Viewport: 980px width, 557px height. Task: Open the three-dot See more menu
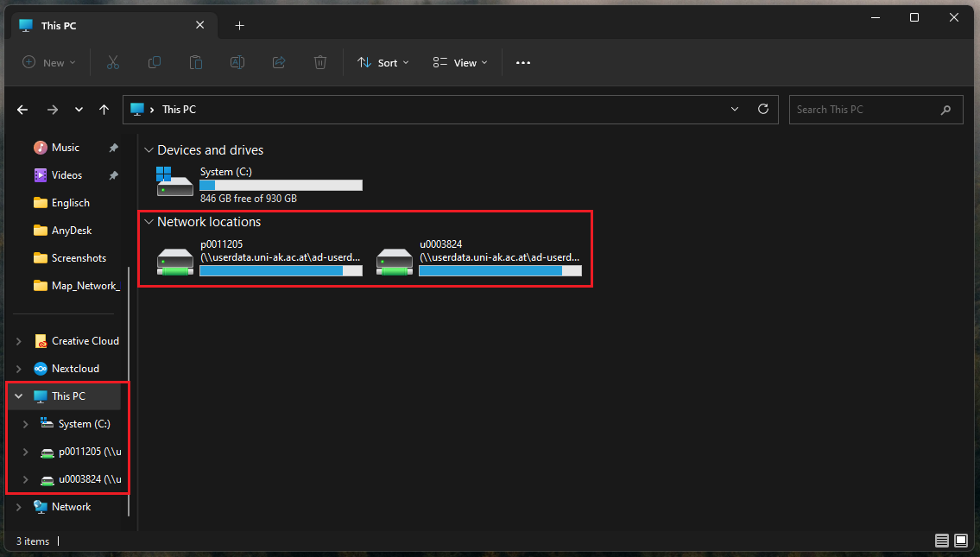point(523,62)
